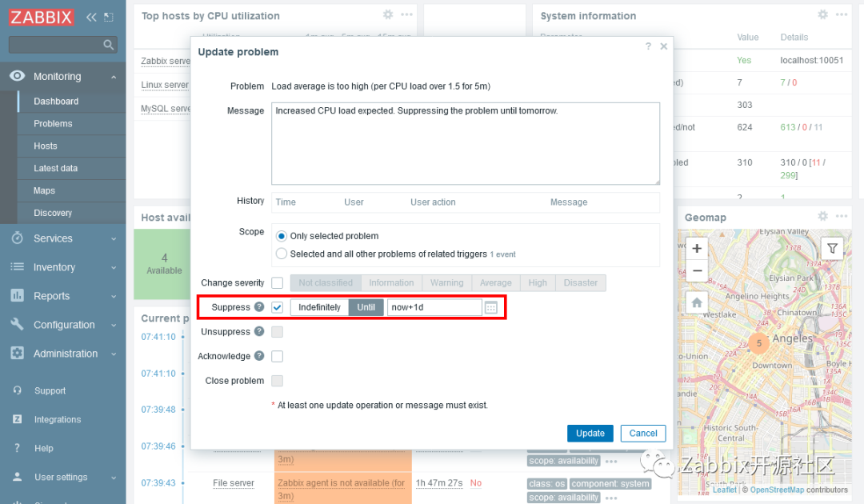Select all other problems of related triggers

282,254
